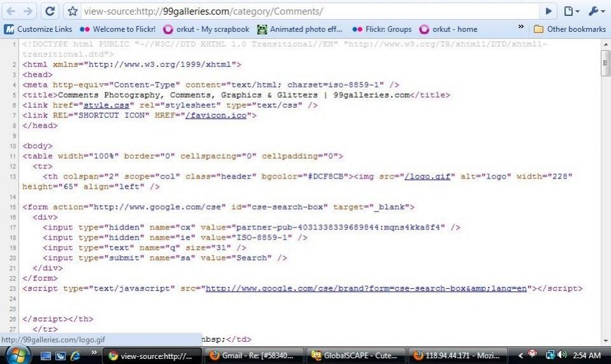Expand the hidden bookmarks chevron

520,27
